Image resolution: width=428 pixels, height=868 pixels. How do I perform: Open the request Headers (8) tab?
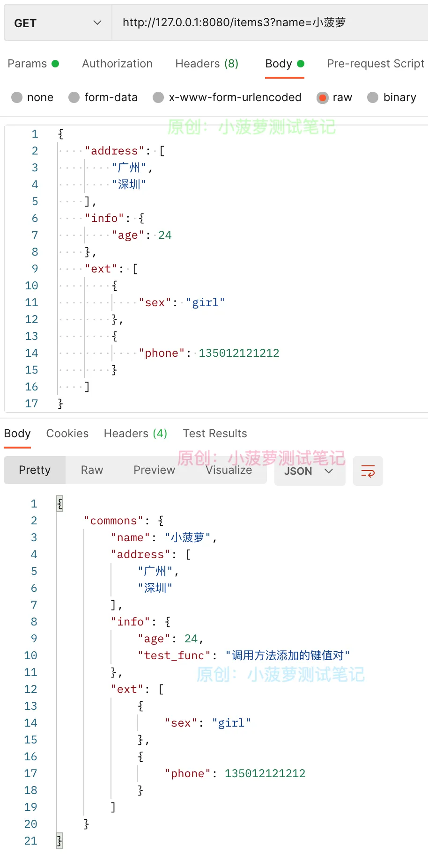point(207,64)
